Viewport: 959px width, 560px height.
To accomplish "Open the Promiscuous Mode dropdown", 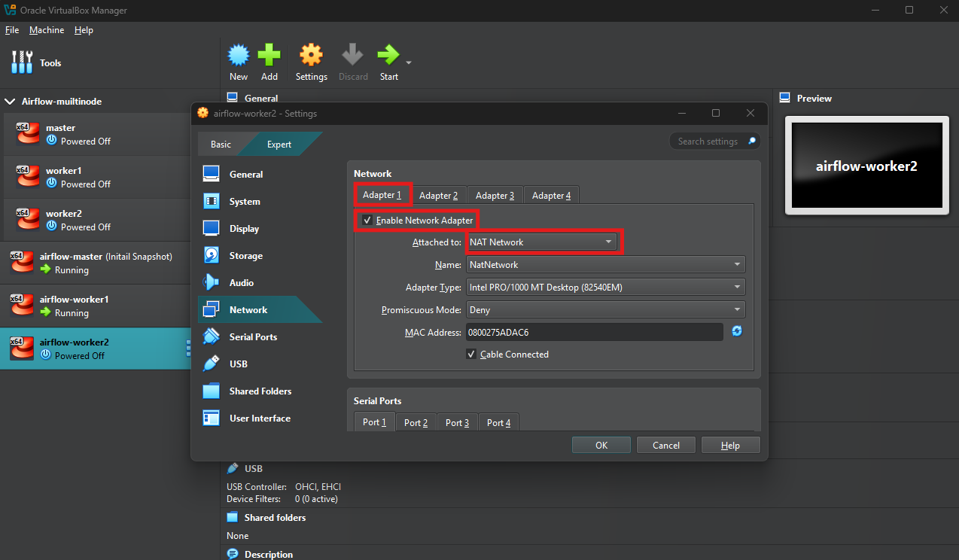I will [605, 309].
